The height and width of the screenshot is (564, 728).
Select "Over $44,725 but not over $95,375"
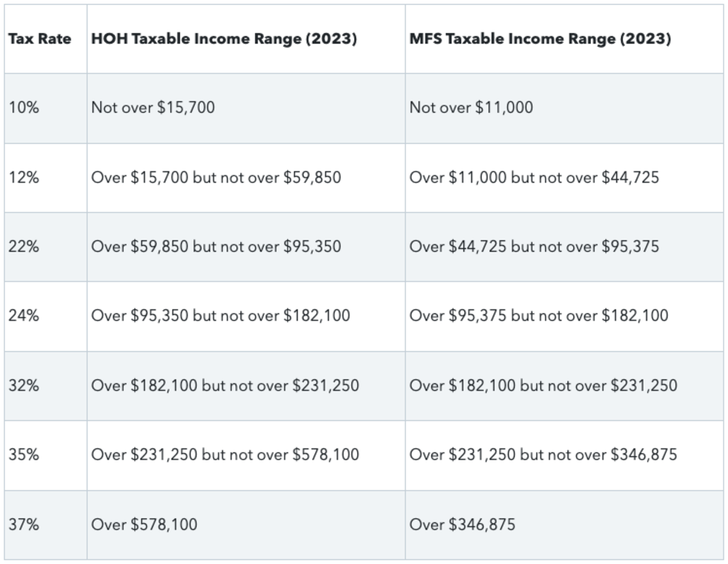[x=534, y=247]
